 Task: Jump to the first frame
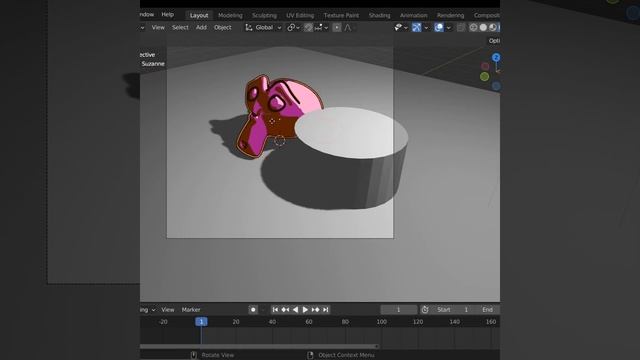pos(275,310)
